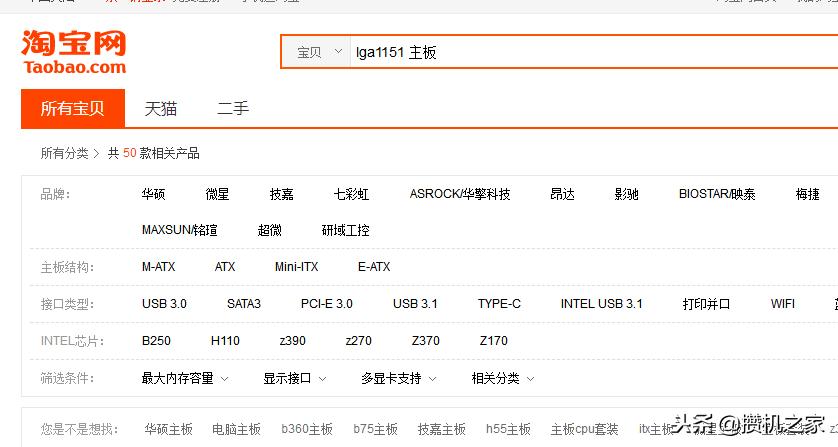This screenshot has width=838, height=447.
Task: Filter by brand 技嘉
Action: point(282,194)
